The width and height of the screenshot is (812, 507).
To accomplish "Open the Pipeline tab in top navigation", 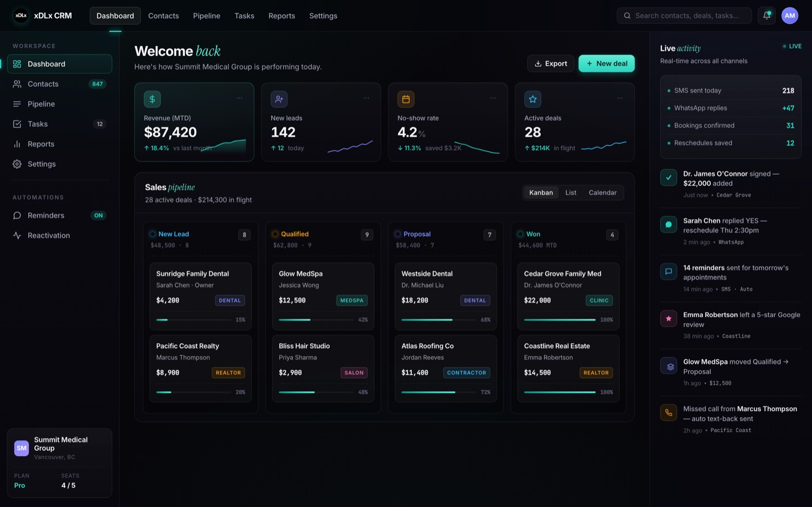I will tap(207, 16).
